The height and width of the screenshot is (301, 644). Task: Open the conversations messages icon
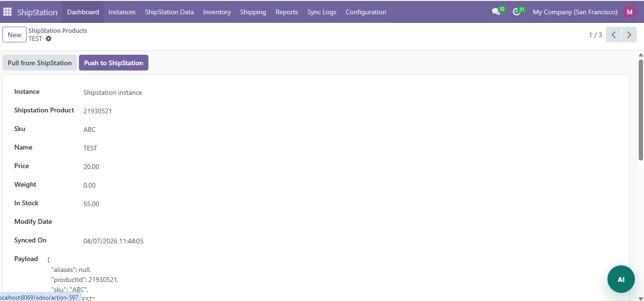point(496,12)
